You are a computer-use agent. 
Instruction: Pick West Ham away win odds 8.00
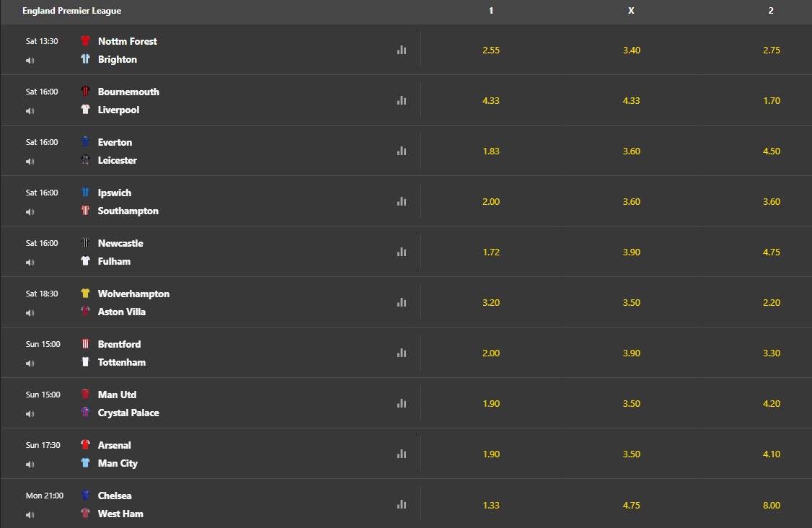tap(772, 505)
